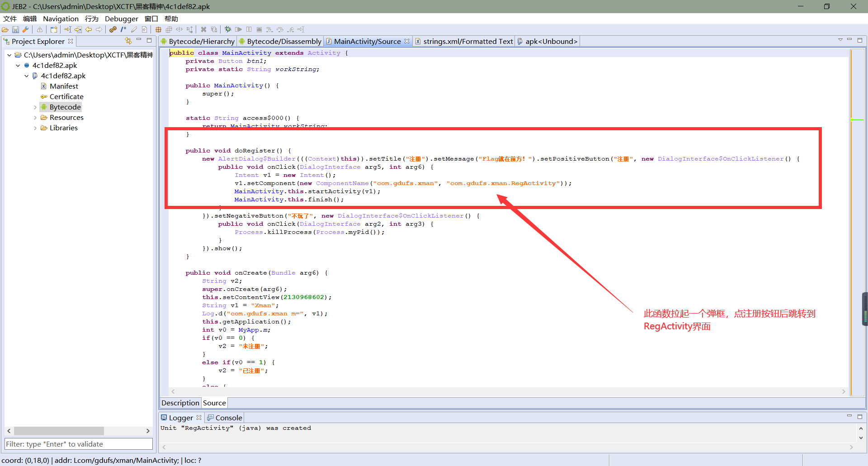The width and height of the screenshot is (868, 466).
Task: Close the Logger tab
Action: point(199,418)
